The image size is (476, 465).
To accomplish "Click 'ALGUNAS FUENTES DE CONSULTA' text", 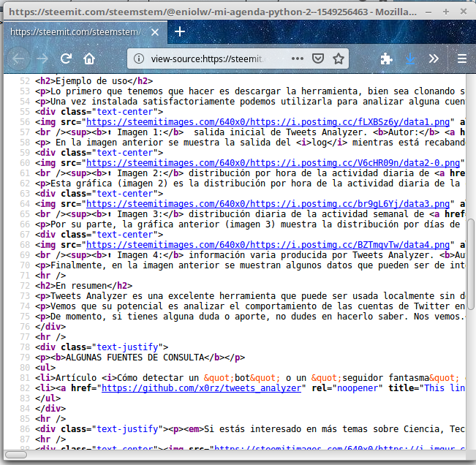I will tap(135, 358).
